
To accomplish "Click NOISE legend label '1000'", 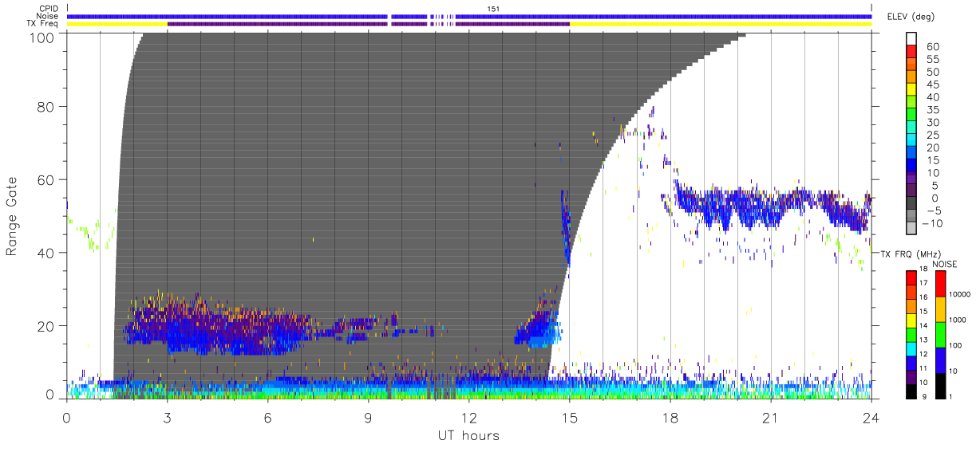I will coord(959,320).
